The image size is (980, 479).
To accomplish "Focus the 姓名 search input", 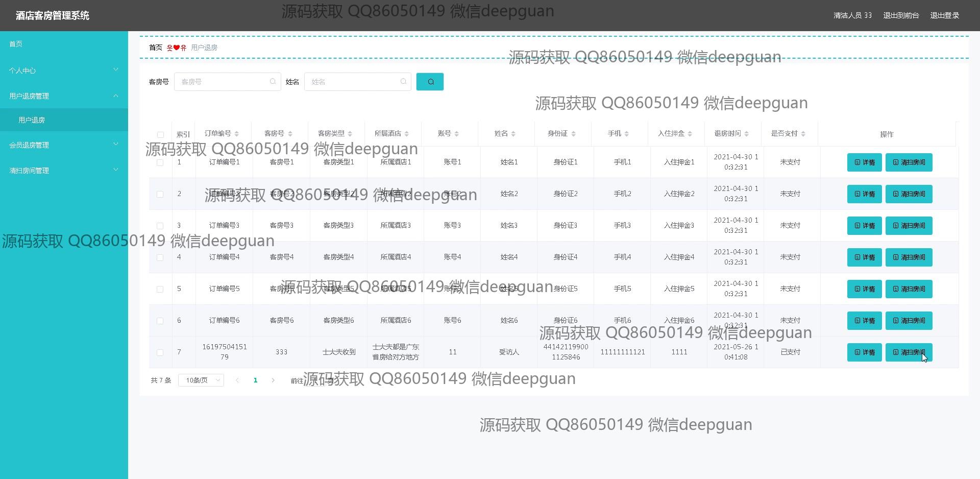I will point(358,82).
